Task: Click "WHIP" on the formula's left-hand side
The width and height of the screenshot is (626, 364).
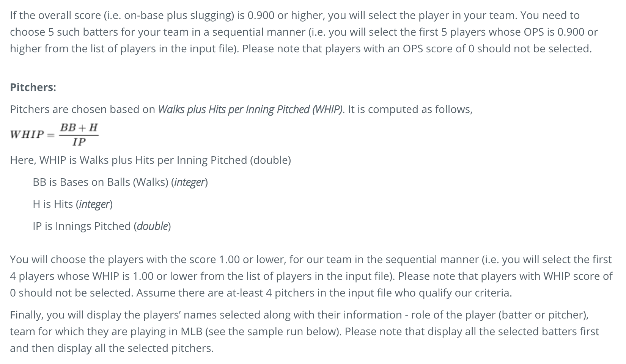Action: tap(27, 135)
